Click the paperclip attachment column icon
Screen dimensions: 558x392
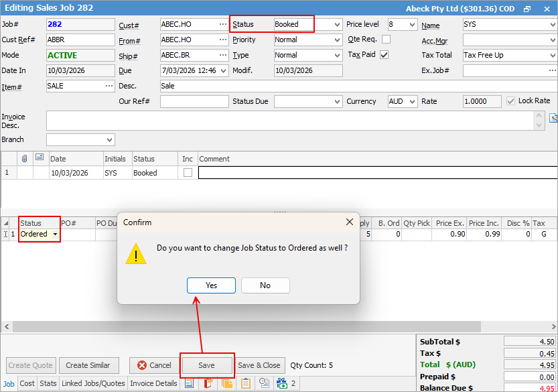(24, 158)
